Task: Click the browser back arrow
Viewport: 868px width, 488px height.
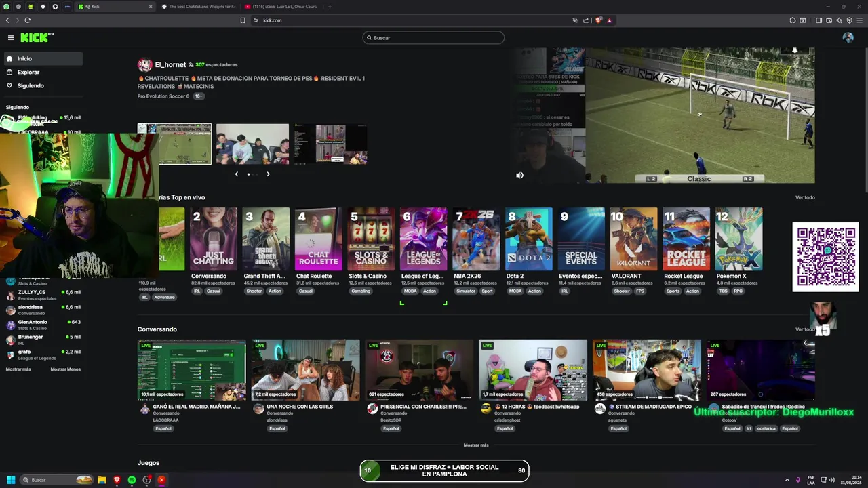Action: pyautogui.click(x=7, y=20)
